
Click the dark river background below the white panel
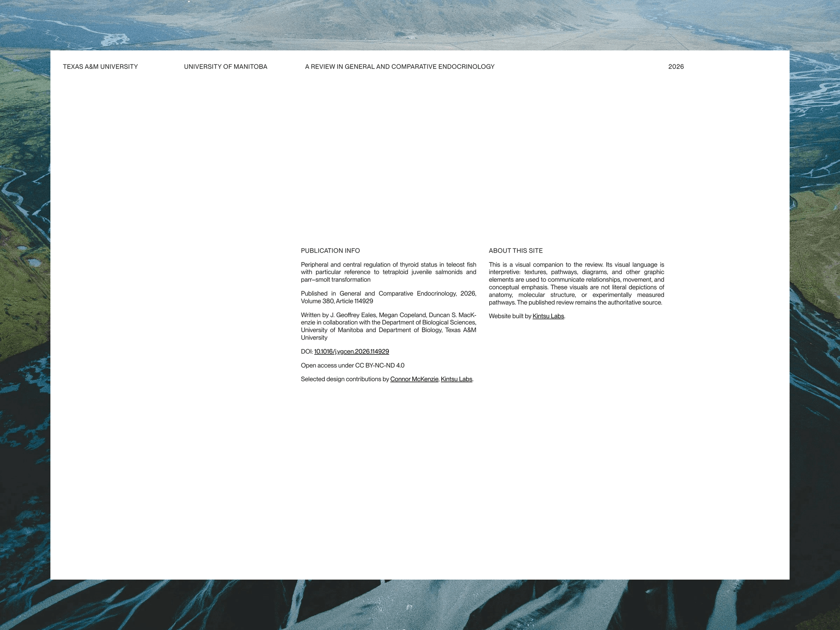click(x=420, y=605)
